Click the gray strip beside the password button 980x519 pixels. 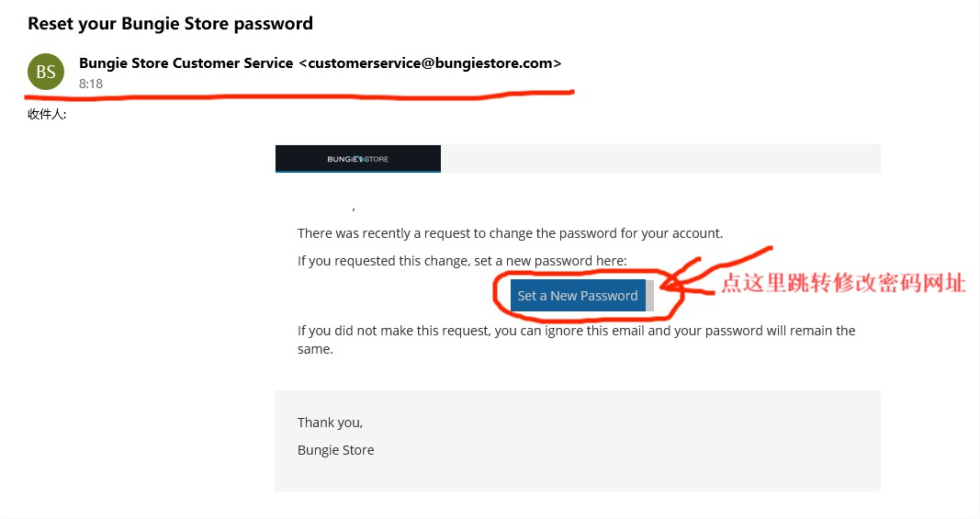coord(649,296)
